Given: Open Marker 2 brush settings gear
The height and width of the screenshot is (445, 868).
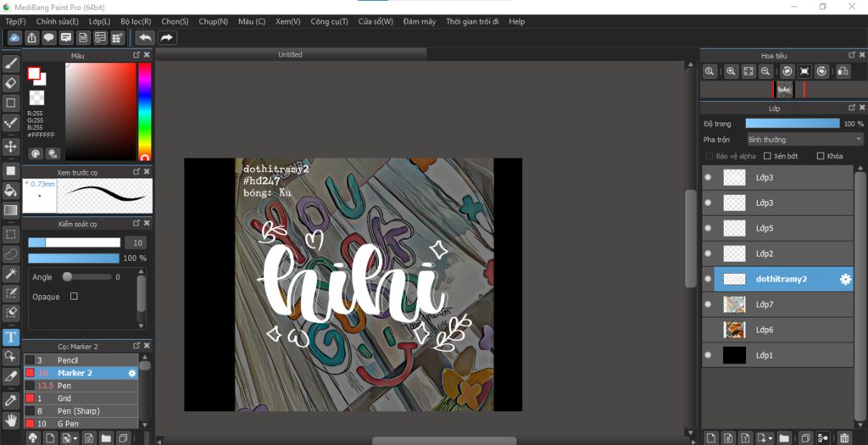Looking at the screenshot, I should (131, 373).
